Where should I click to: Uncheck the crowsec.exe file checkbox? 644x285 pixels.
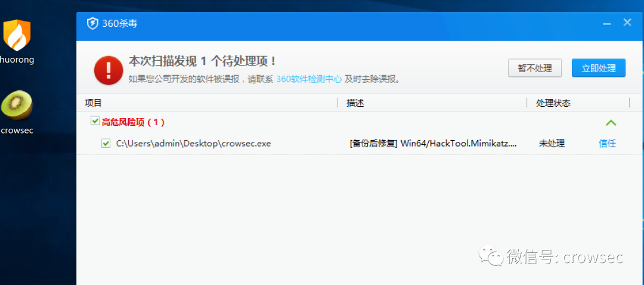click(x=106, y=143)
